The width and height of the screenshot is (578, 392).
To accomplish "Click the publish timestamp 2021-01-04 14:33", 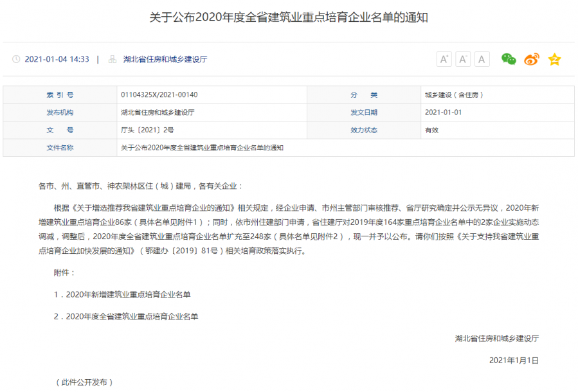I will 57,59.
